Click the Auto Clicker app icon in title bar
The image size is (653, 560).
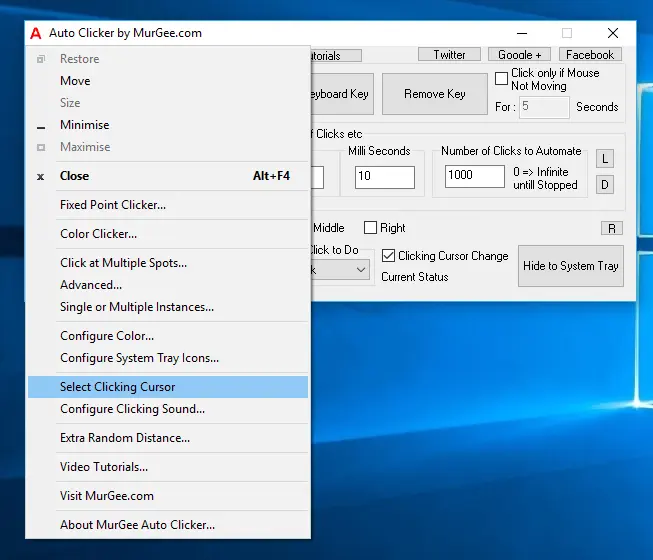pos(36,33)
